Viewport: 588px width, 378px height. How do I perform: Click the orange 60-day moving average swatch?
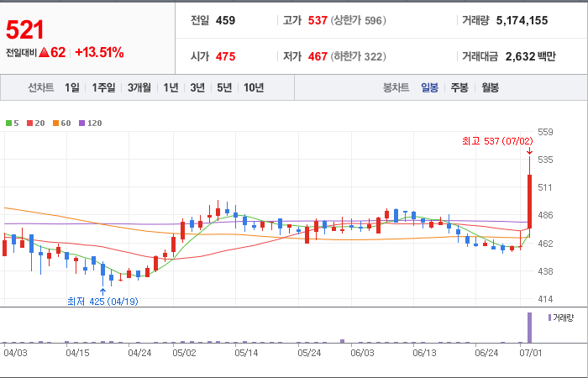[x=55, y=123]
